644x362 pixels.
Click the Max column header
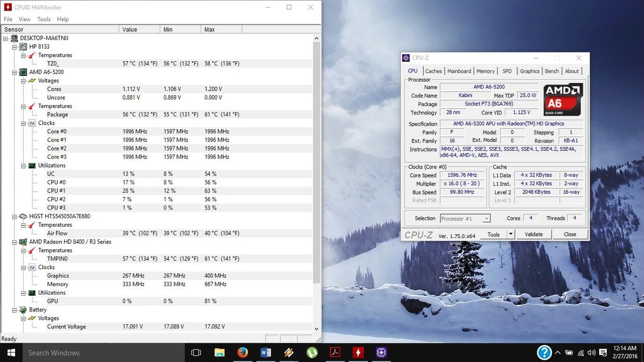(x=222, y=30)
